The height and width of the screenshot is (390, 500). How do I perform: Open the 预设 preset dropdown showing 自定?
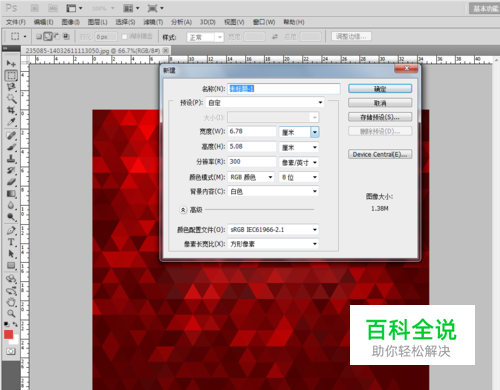click(265, 102)
